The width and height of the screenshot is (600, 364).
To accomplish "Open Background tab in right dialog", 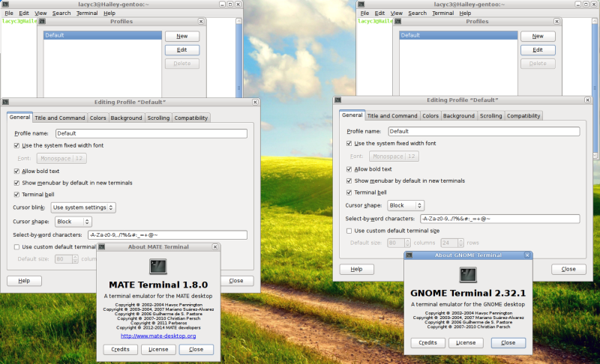I will click(x=459, y=116).
